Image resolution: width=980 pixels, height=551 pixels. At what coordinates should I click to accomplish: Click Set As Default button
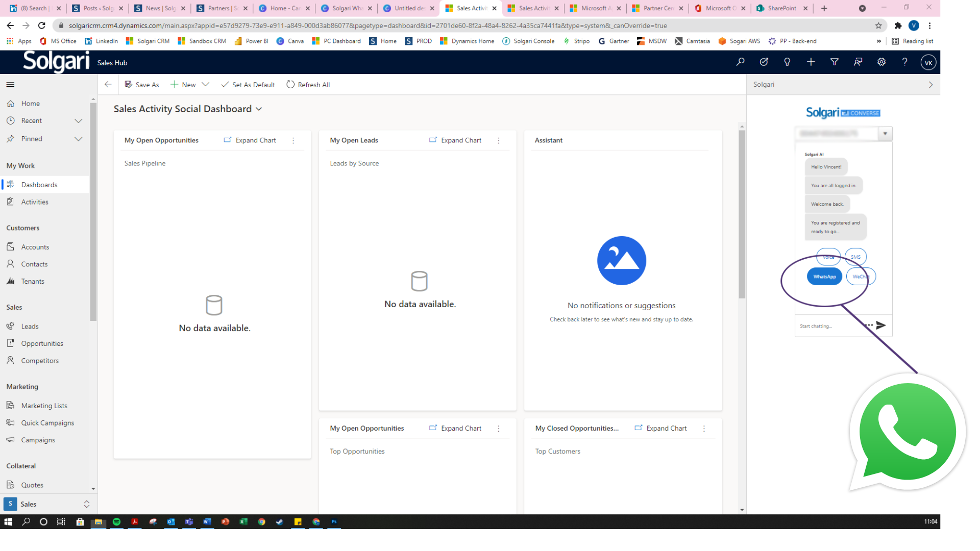pos(248,85)
